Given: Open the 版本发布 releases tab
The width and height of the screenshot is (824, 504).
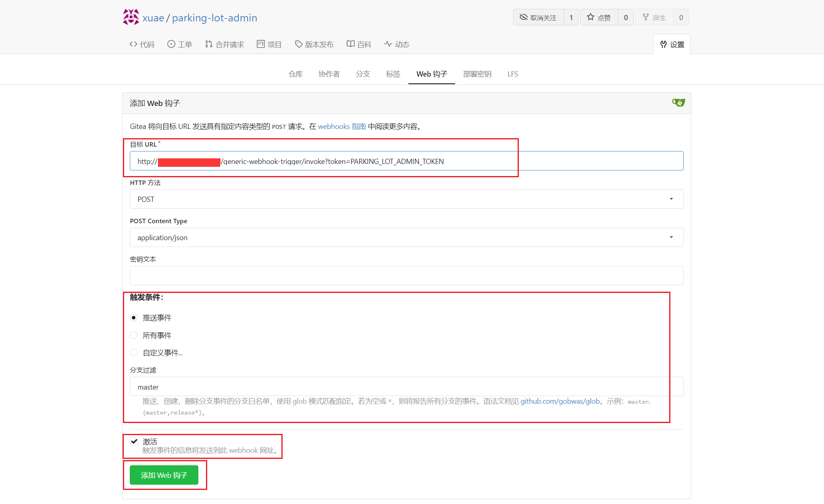Looking at the screenshot, I should (x=314, y=44).
